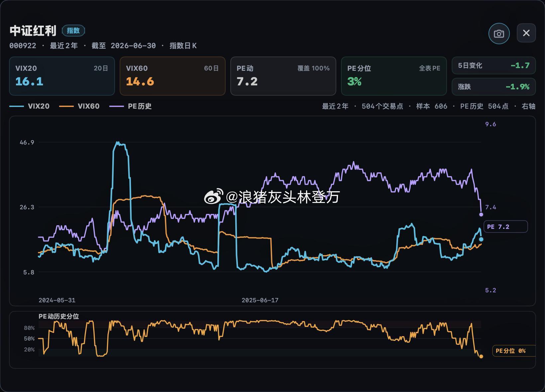The width and height of the screenshot is (545, 392).
Task: Select the VIX20 16.1 stat card
Action: coord(62,76)
